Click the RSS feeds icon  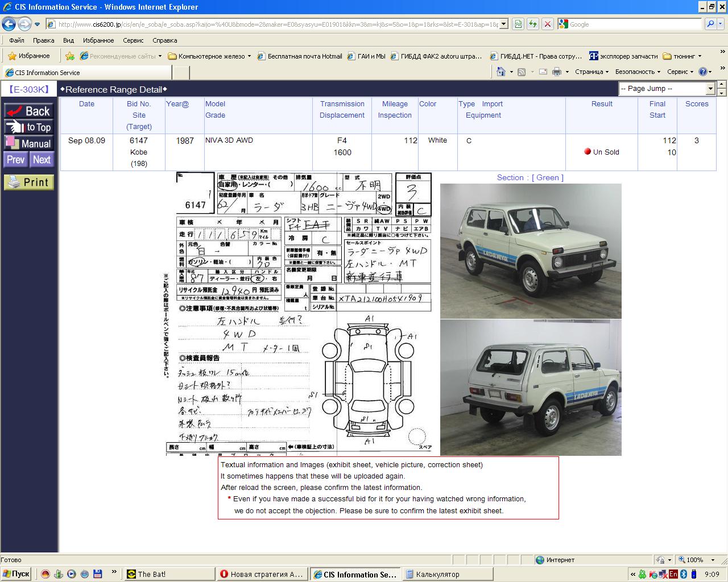(x=522, y=72)
